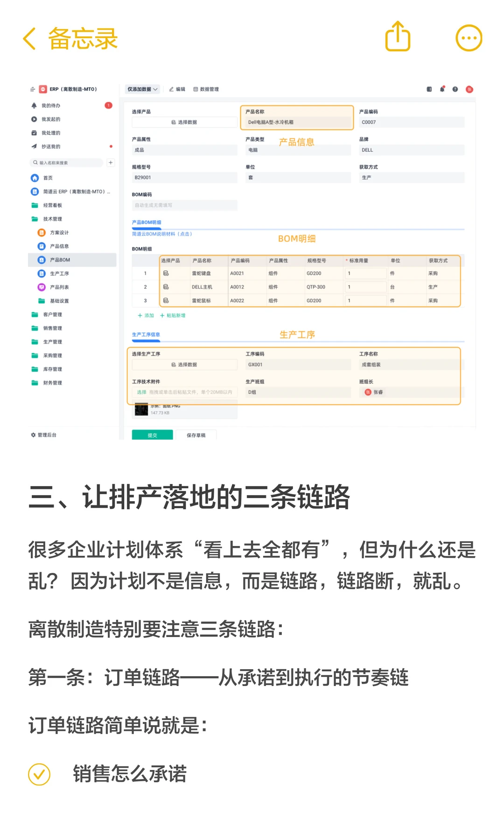Click 选择 in the 工序技术附件 upload area
Image resolution: width=504 pixels, height=840 pixels.
pos(141,392)
